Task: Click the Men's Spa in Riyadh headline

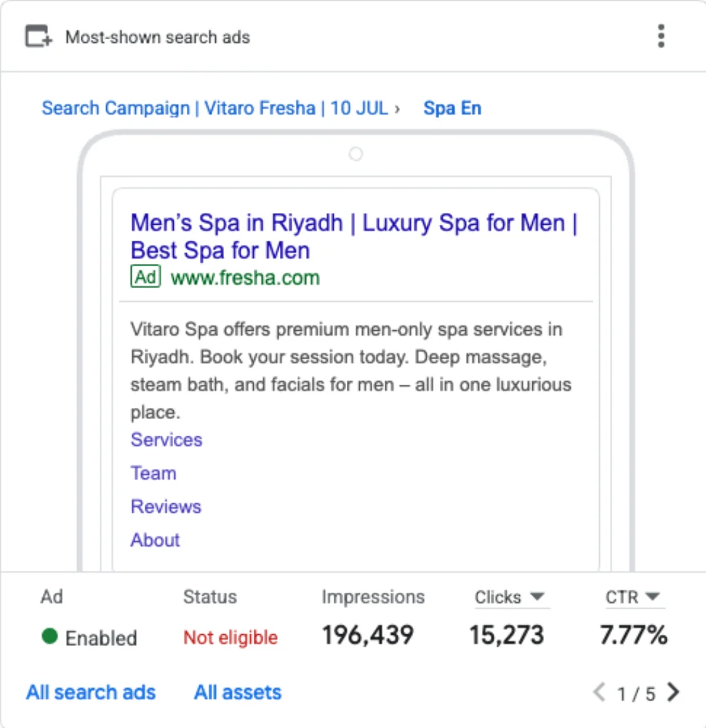Action: click(x=354, y=236)
